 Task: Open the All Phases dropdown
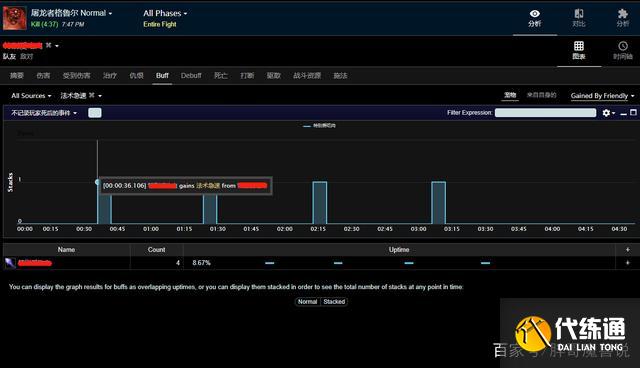tap(165, 13)
